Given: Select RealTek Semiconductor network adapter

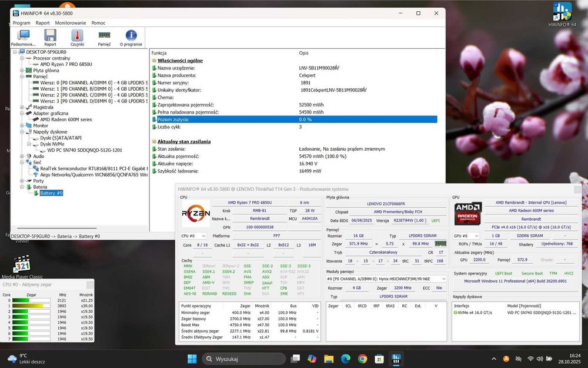Looking at the screenshot, I should click(x=93, y=168).
